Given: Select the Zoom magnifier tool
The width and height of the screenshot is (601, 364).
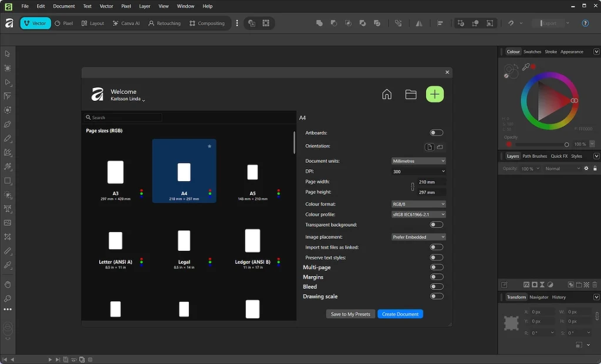Looking at the screenshot, I should point(7,298).
